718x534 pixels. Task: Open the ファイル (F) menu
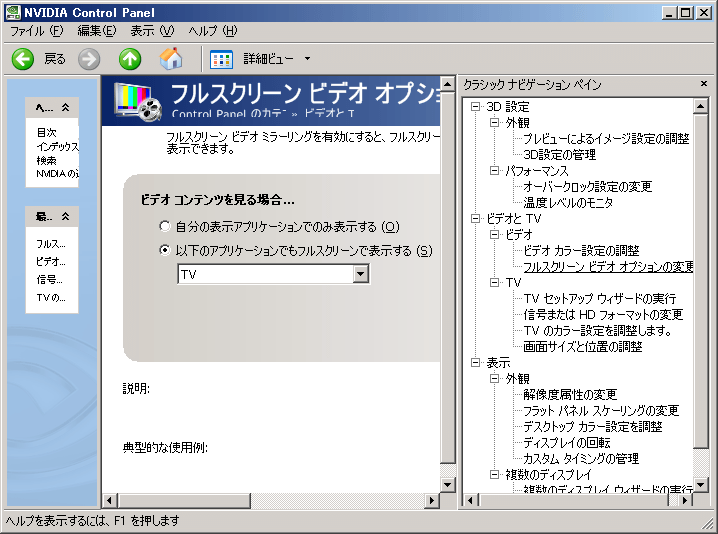pos(36,31)
